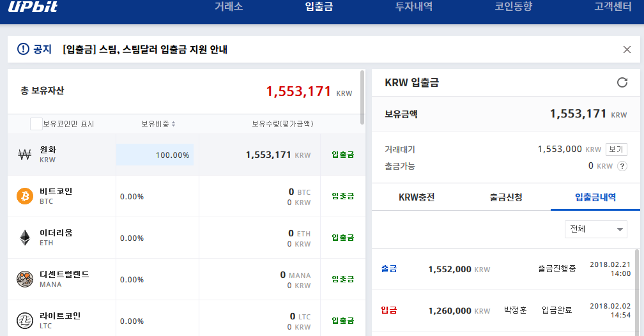Viewport: 644px width, 336px height.
Task: Switch to the 출금신청 tab
Action: click(506, 197)
